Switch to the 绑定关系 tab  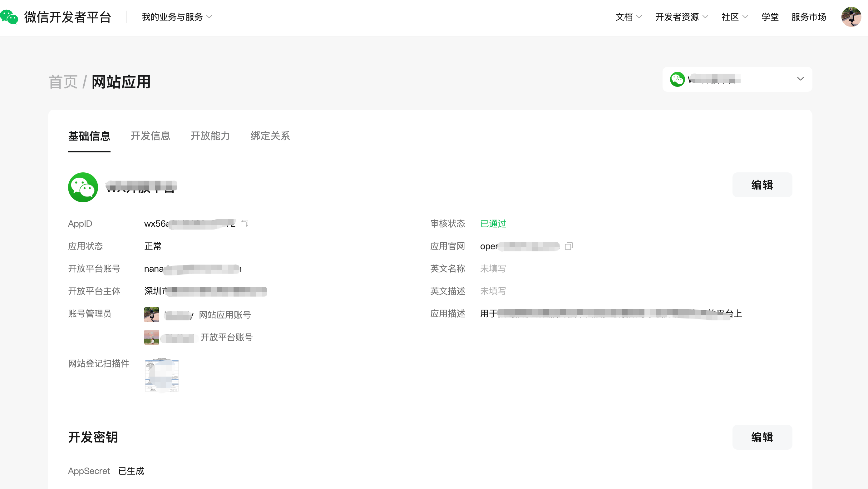click(x=270, y=136)
